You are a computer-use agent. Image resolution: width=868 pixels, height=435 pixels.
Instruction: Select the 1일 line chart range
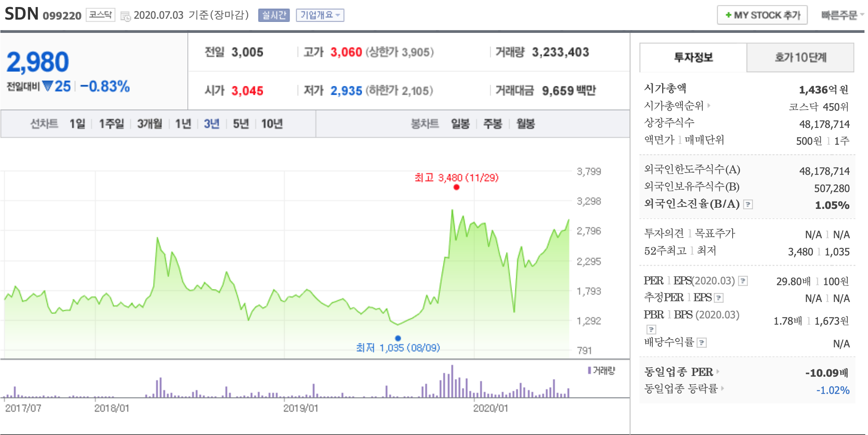click(x=77, y=124)
